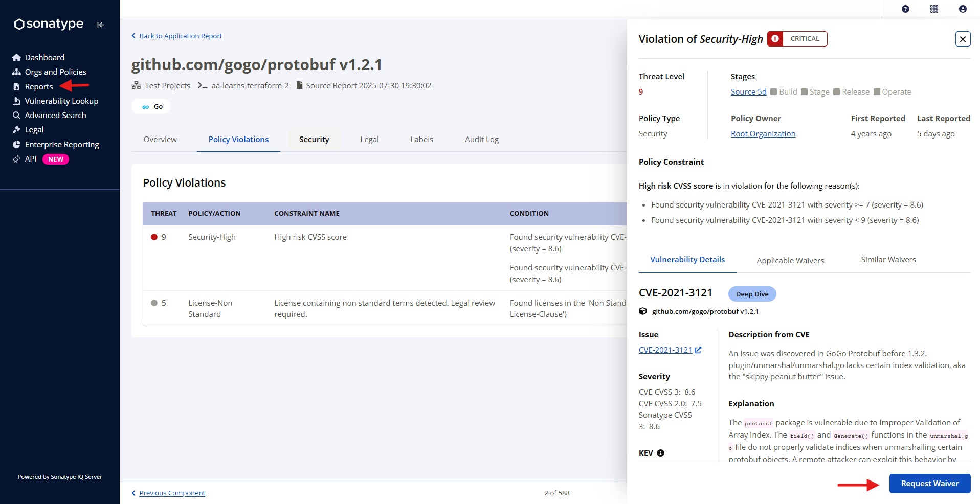The image size is (980, 504).
Task: Go to Reports in sidebar
Action: point(39,87)
